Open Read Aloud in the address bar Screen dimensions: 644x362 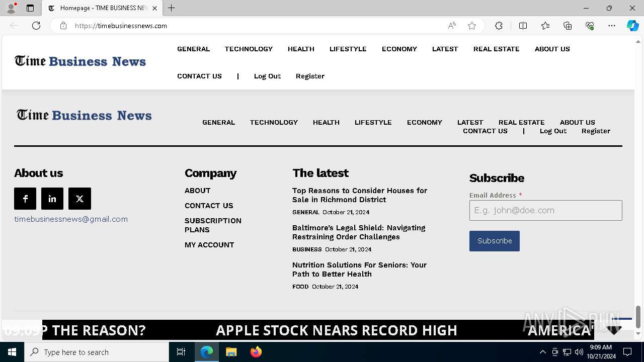click(452, 26)
